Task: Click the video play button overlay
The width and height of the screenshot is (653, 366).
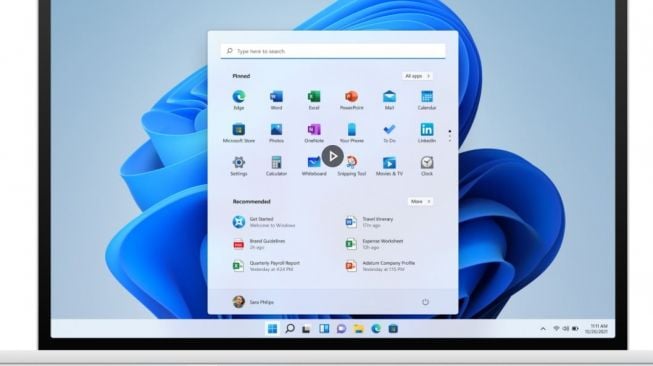Action: pos(332,156)
